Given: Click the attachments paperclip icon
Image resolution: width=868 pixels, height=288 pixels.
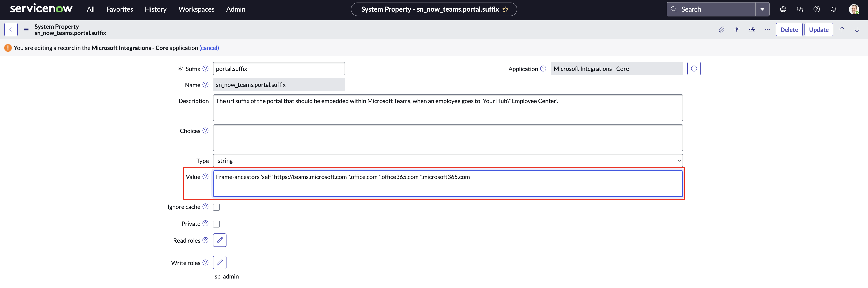Looking at the screenshot, I should 722,30.
